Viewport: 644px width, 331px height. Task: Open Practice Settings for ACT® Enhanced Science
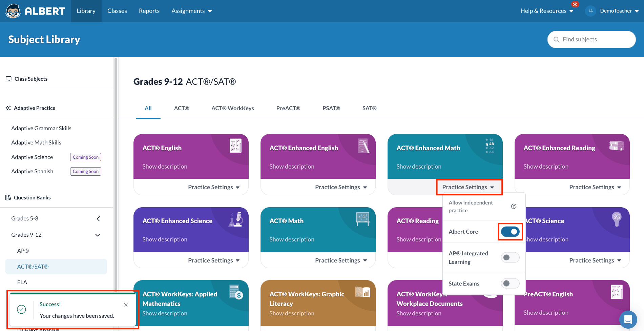tap(214, 260)
